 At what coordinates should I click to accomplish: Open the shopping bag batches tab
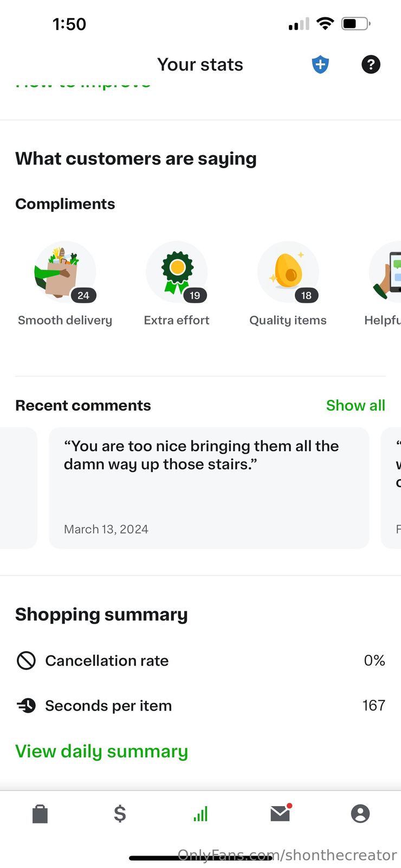pos(40,814)
